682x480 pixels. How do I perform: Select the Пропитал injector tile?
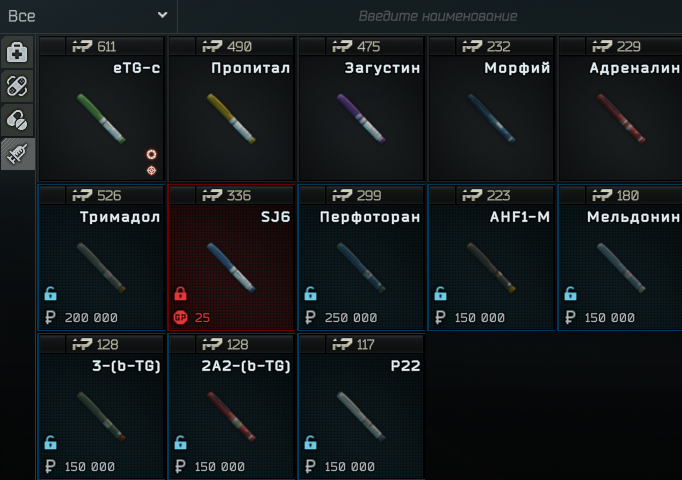click(231, 109)
